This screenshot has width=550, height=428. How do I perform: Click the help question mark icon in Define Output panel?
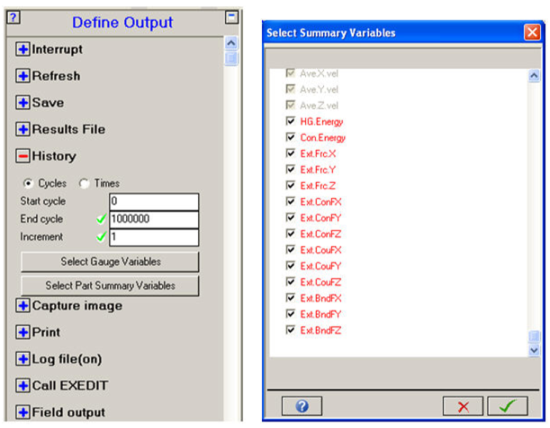point(13,17)
